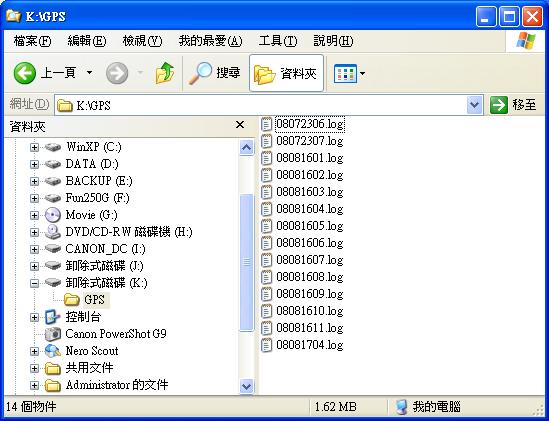This screenshot has height=421, width=549.
Task: Expand the WinXP (C:) drive node
Action: 34,147
